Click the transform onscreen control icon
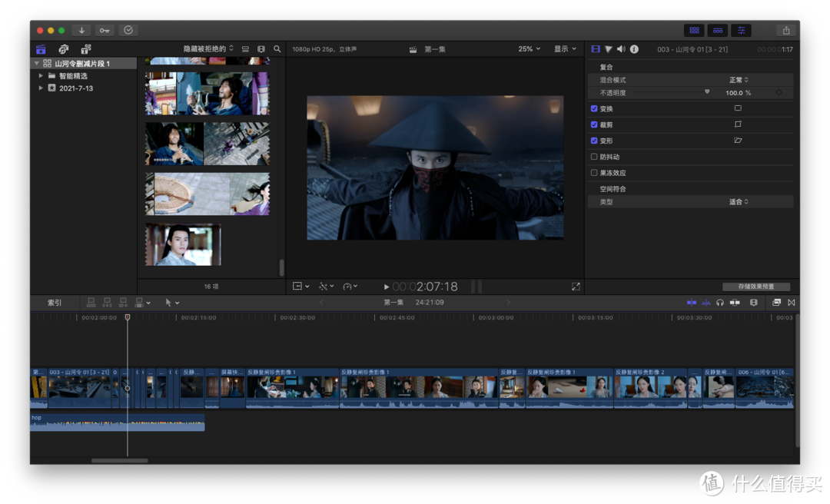Image resolution: width=830 pixels, height=504 pixels. (x=738, y=108)
